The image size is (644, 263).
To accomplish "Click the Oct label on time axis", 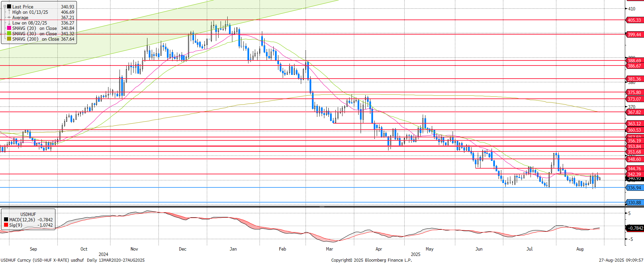I will pyautogui.click(x=84, y=249).
